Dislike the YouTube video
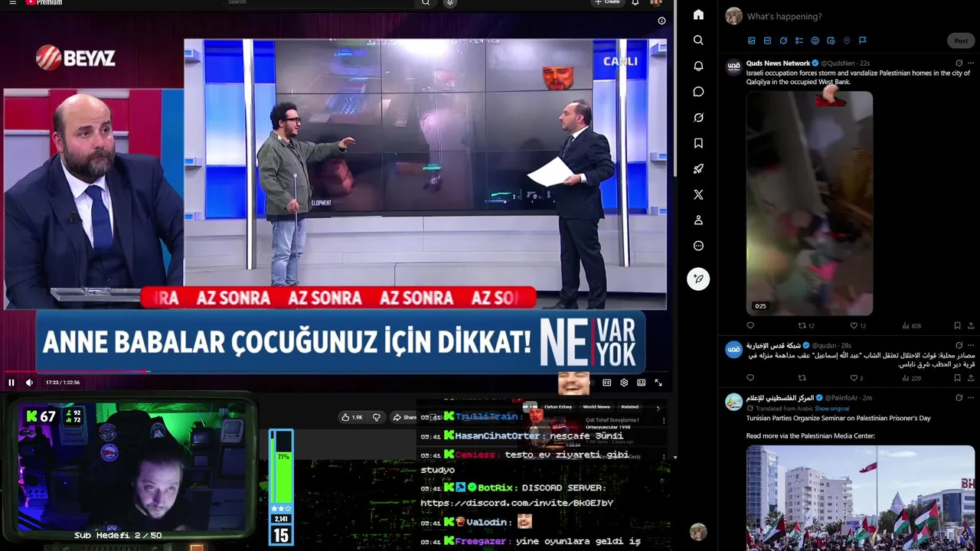The image size is (980, 551). pyautogui.click(x=376, y=417)
